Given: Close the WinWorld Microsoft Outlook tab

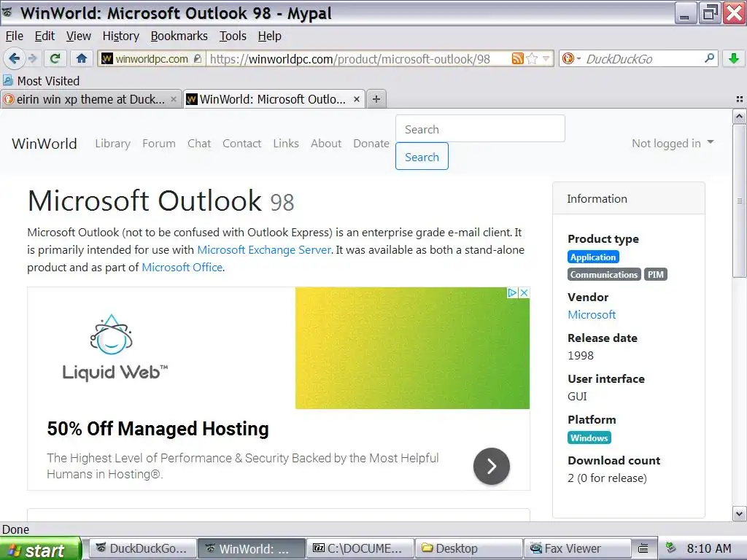Looking at the screenshot, I should (x=356, y=99).
